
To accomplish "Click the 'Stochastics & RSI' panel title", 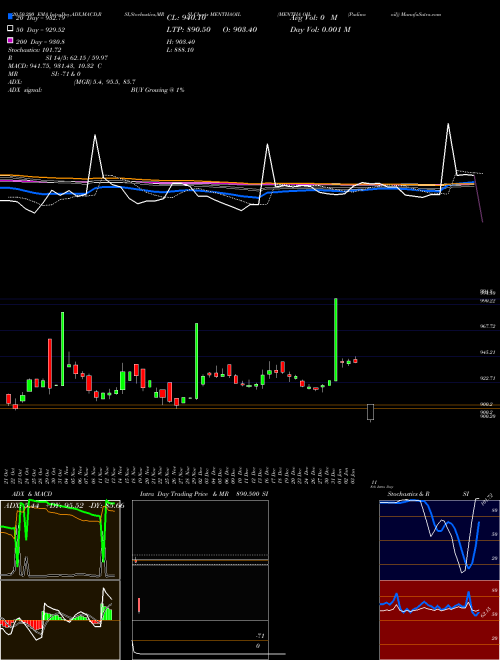I will tap(428, 494).
